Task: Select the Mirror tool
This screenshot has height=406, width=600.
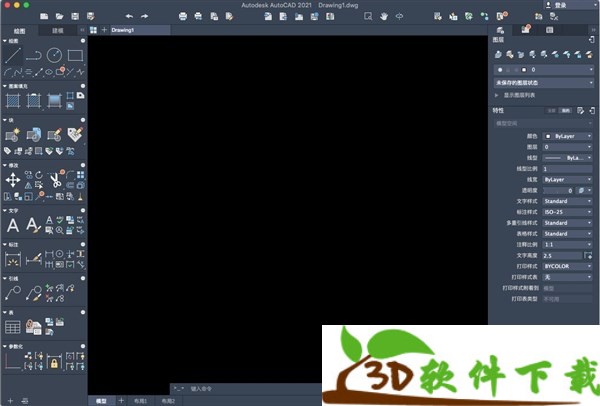Action: coord(29,186)
